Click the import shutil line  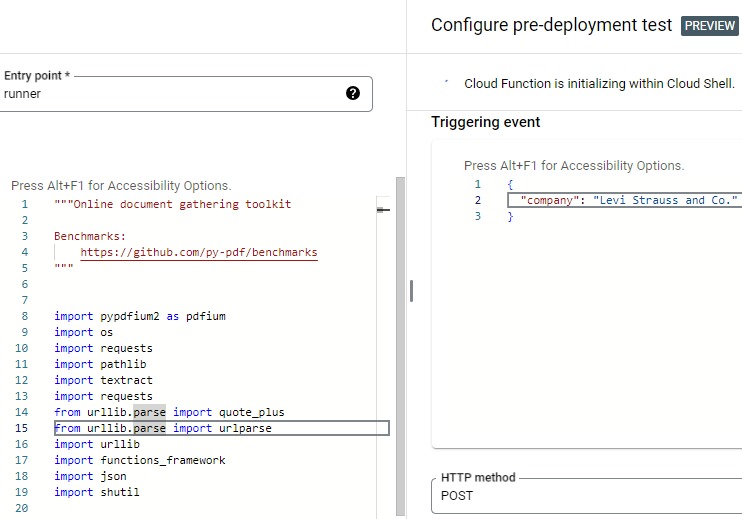(97, 492)
